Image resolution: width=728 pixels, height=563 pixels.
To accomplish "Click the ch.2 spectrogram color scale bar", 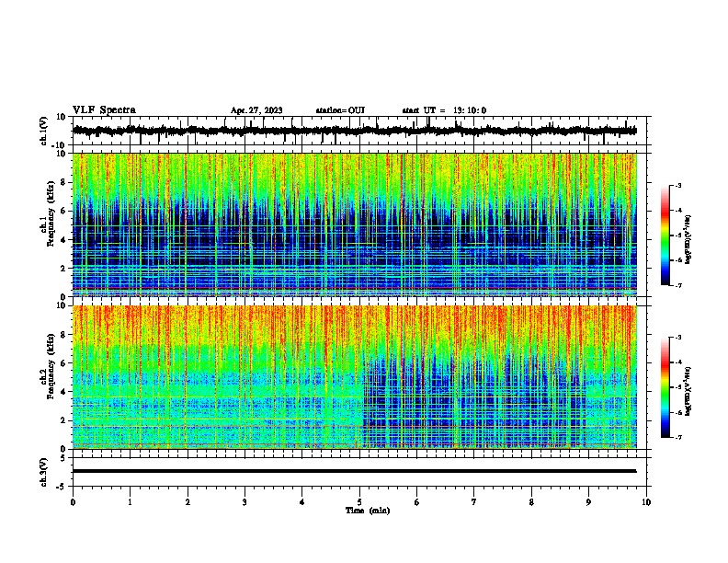I will pos(665,387).
